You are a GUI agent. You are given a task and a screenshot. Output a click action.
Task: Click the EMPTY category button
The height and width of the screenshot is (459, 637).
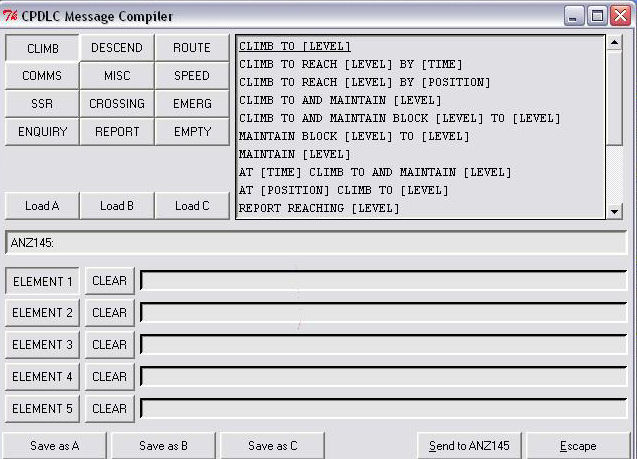click(x=192, y=132)
